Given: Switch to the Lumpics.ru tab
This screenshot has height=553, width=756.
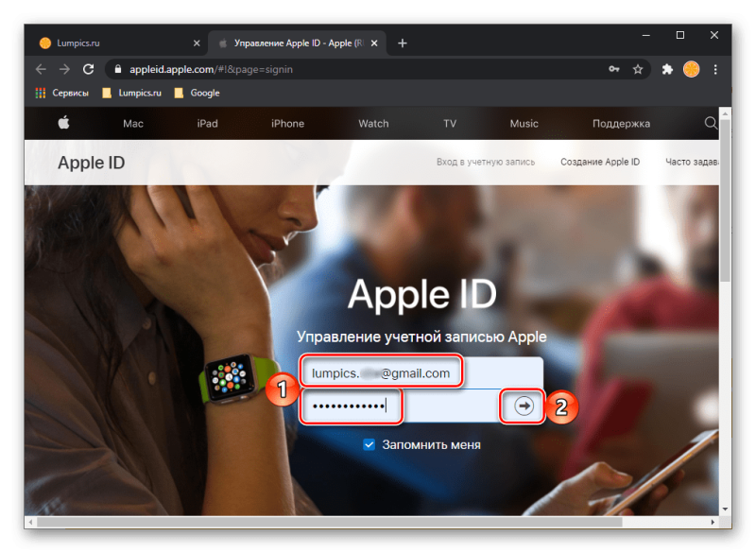Looking at the screenshot, I should pyautogui.click(x=120, y=43).
